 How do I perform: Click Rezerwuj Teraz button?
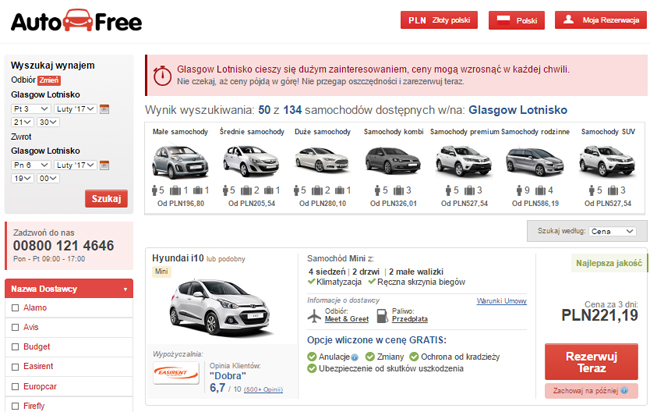[591, 362]
